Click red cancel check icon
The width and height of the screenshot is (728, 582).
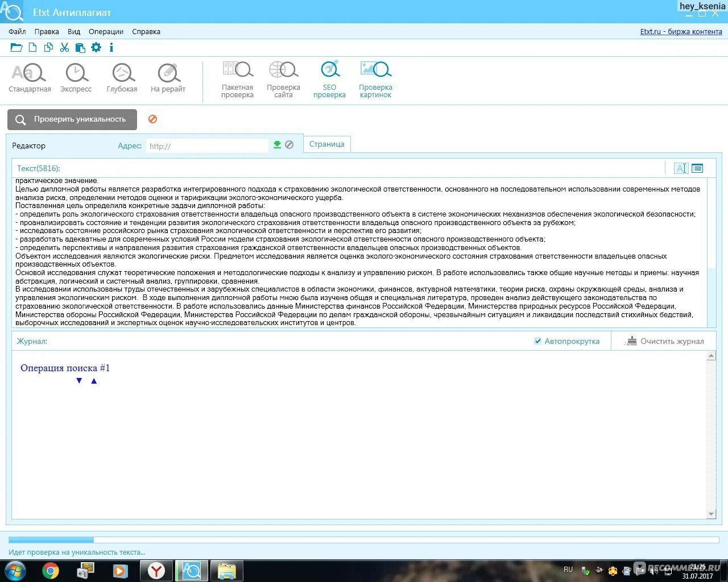[x=152, y=119]
